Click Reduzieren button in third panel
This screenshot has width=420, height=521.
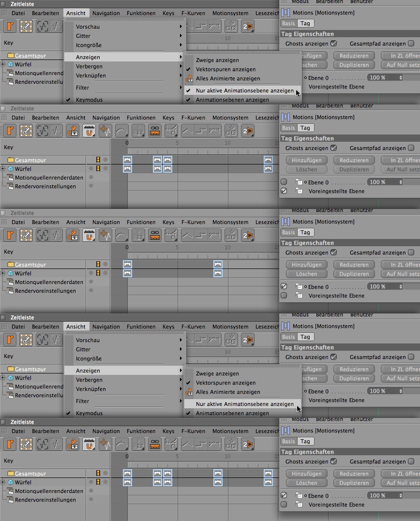[x=354, y=265]
